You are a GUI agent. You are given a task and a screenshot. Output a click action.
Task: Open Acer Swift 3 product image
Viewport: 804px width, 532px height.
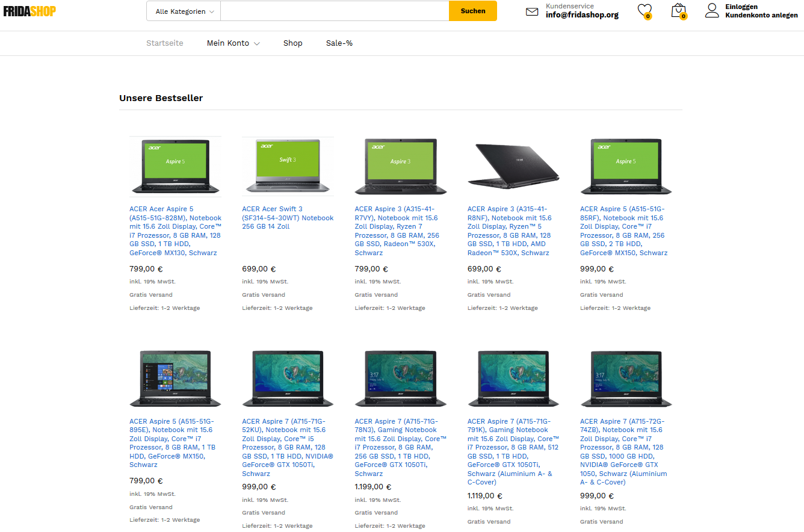click(x=288, y=167)
